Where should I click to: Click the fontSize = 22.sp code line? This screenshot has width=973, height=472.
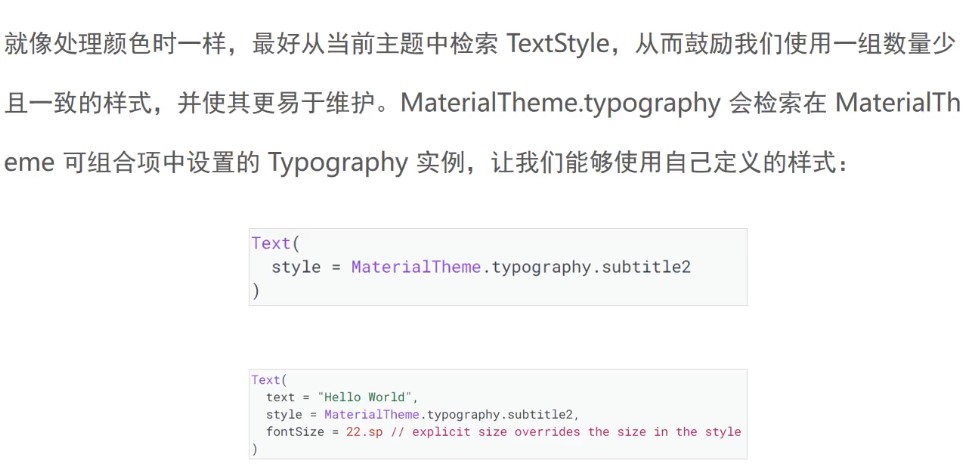(503, 432)
